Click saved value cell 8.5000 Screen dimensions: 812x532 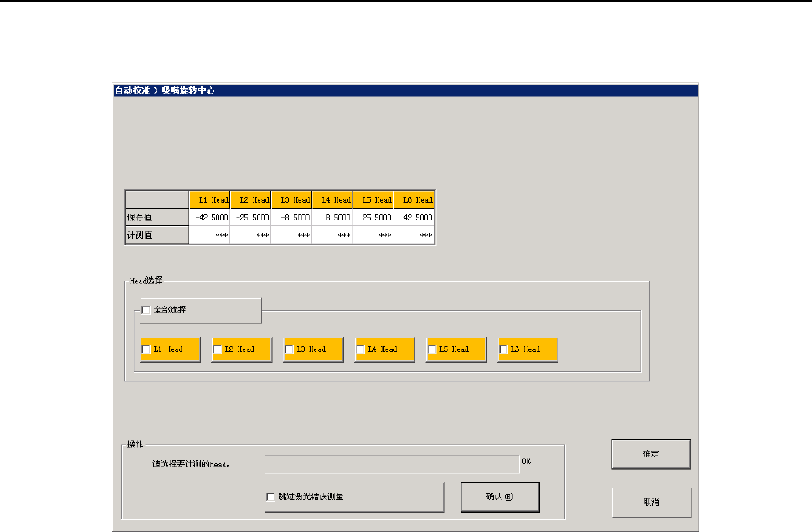[x=332, y=217]
